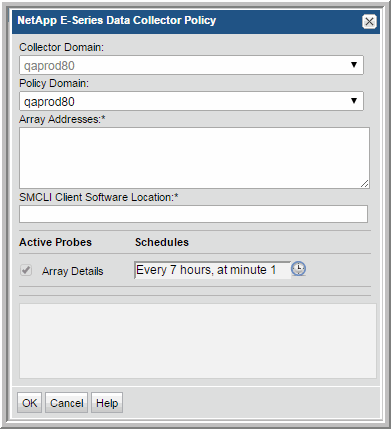Dismiss dialog with the Cancel button
The width and height of the screenshot is (391, 429).
pyautogui.click(x=66, y=403)
